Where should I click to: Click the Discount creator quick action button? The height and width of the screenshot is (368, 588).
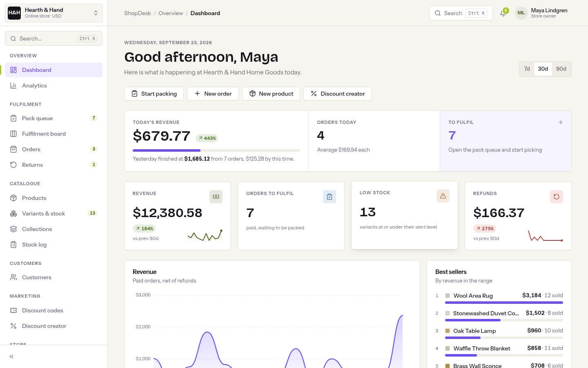click(x=338, y=94)
